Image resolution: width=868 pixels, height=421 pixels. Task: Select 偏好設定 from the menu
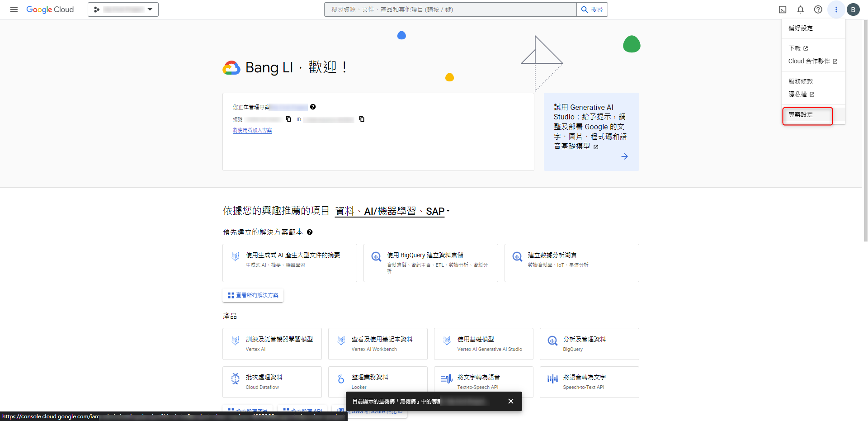click(813, 28)
